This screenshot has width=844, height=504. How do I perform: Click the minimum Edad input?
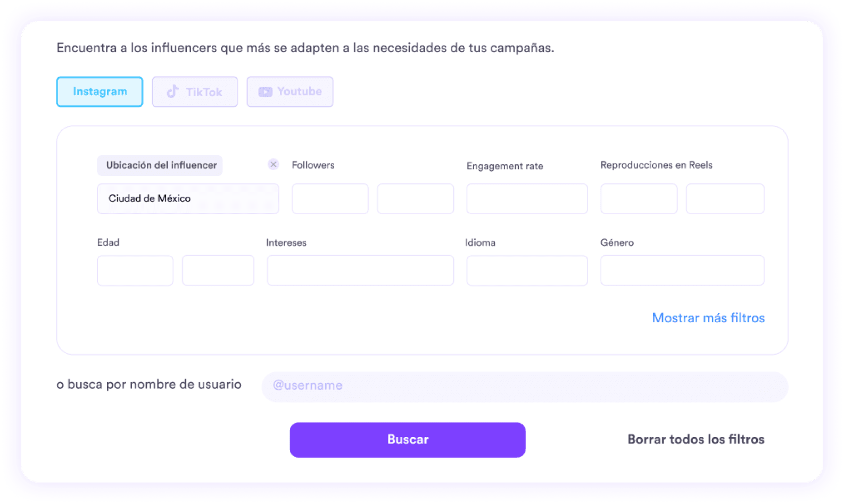coord(135,271)
